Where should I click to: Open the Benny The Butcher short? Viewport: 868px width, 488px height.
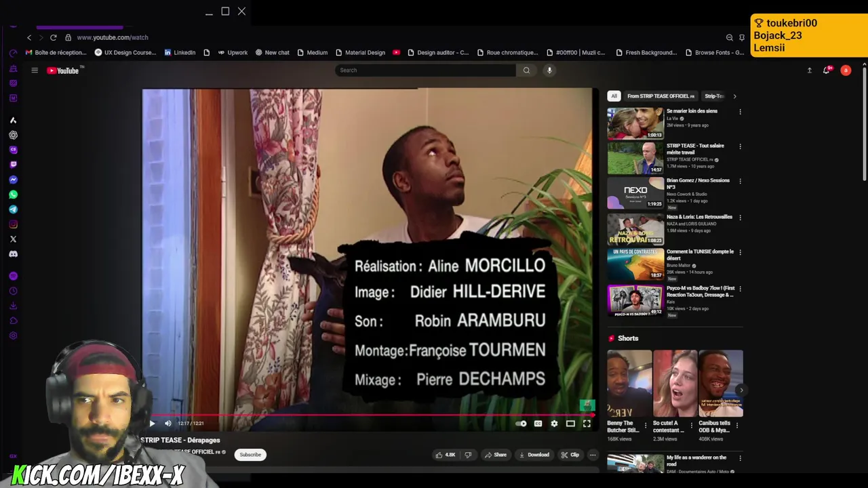point(629,383)
